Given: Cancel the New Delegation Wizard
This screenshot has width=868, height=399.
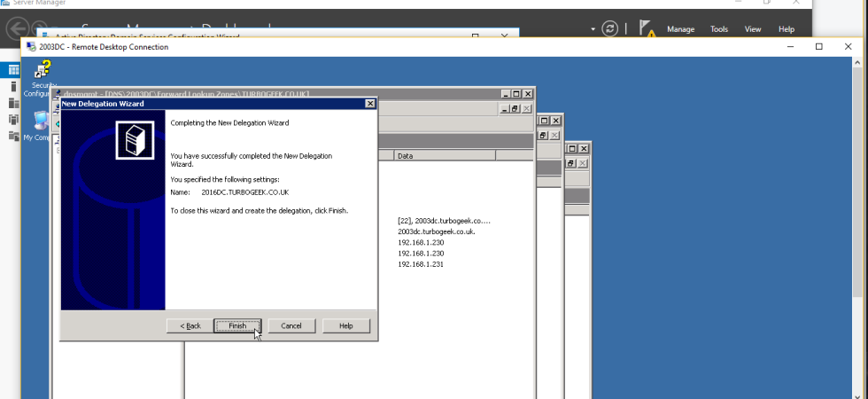Looking at the screenshot, I should 291,326.
